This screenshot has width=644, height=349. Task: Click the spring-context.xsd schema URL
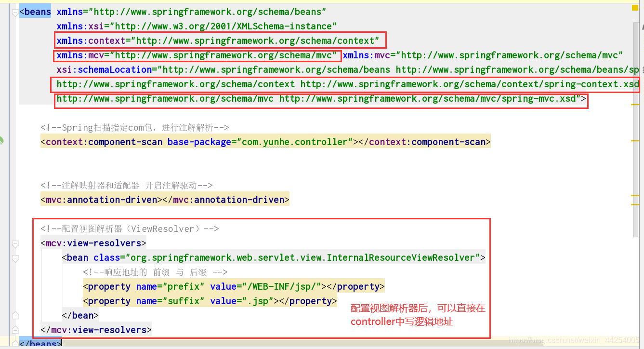[470, 84]
